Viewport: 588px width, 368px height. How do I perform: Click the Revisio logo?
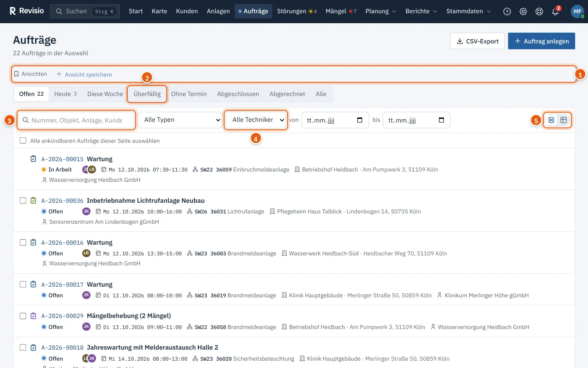[26, 11]
